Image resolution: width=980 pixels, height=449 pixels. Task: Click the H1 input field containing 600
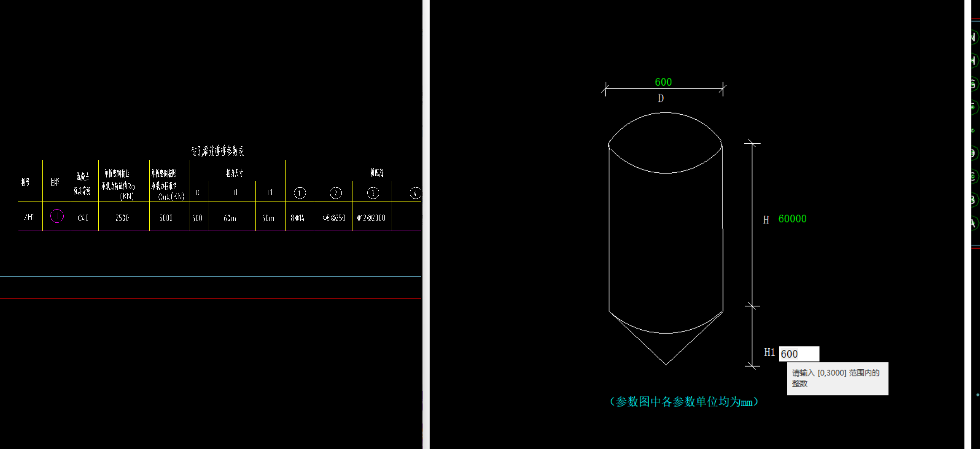pos(799,354)
